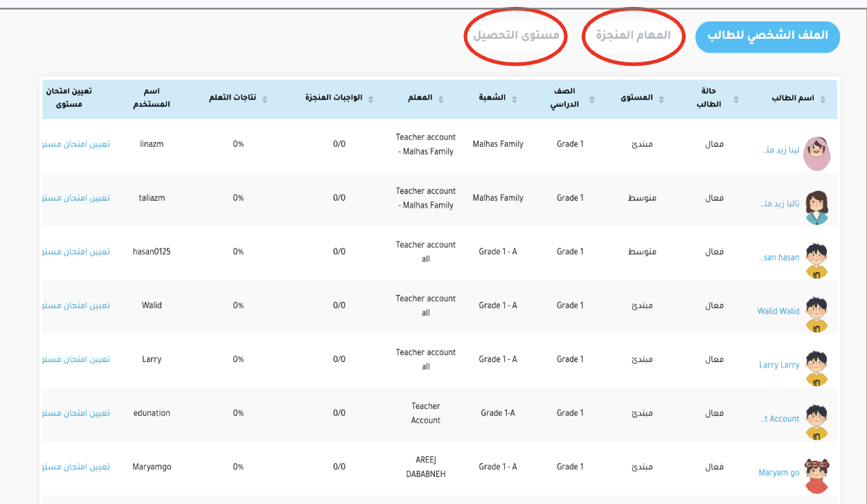This screenshot has height=504, width=867.
Task: Sort by الواجبات المنجزة column
Action: click(370, 99)
